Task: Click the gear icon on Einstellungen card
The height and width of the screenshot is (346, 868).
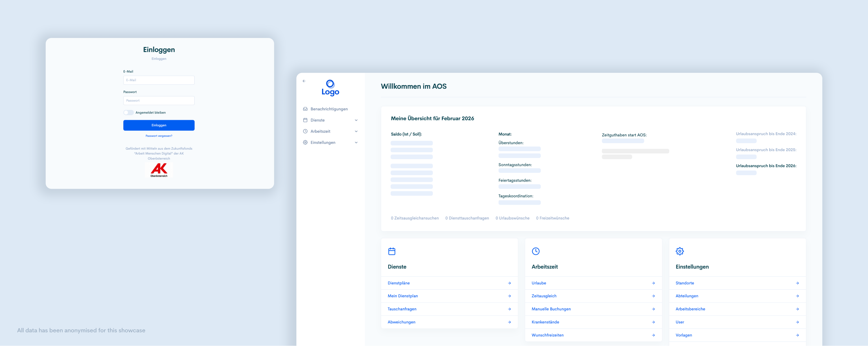Action: pyautogui.click(x=680, y=251)
